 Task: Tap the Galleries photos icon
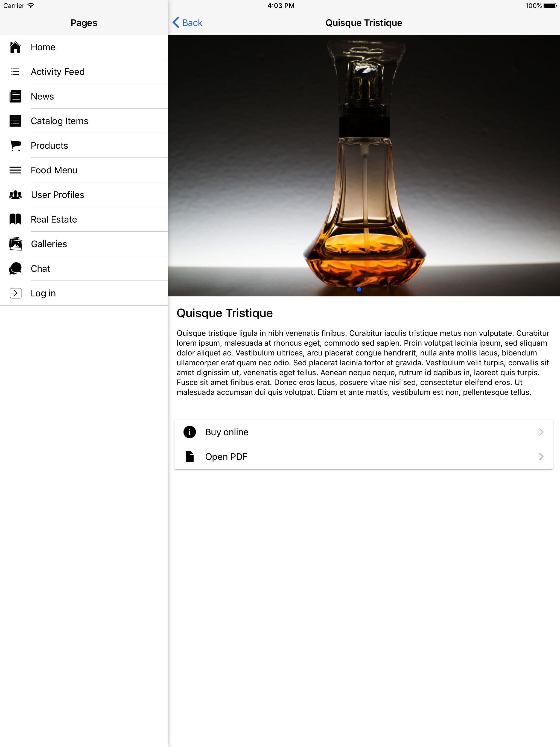tap(15, 244)
